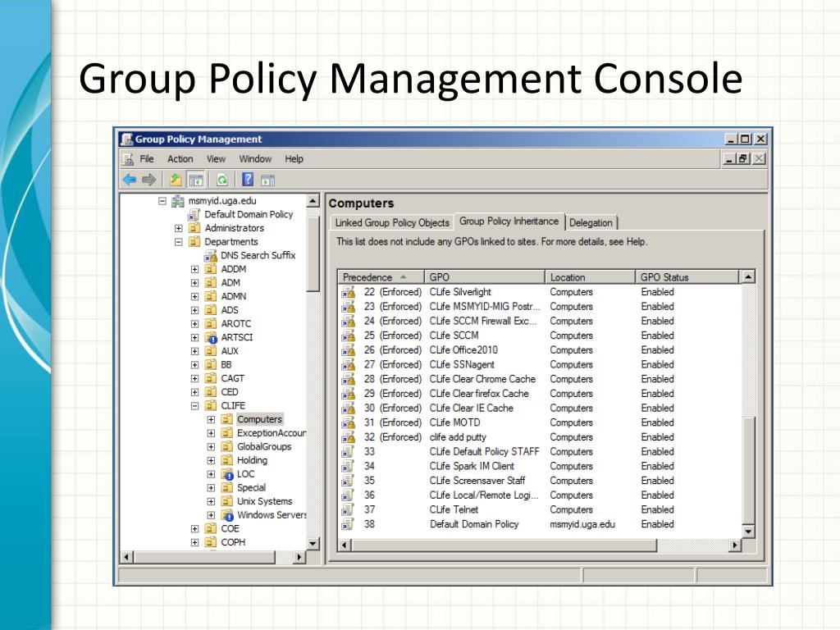Sort by the GPO column header
The image size is (840, 630).
[485, 277]
